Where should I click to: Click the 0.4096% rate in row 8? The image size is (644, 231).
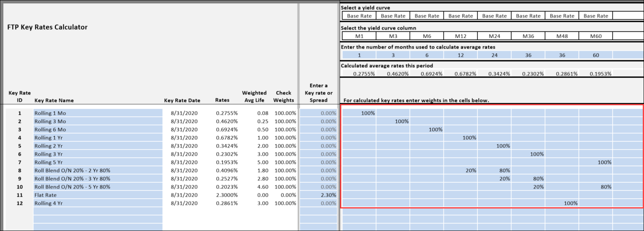[x=227, y=170]
